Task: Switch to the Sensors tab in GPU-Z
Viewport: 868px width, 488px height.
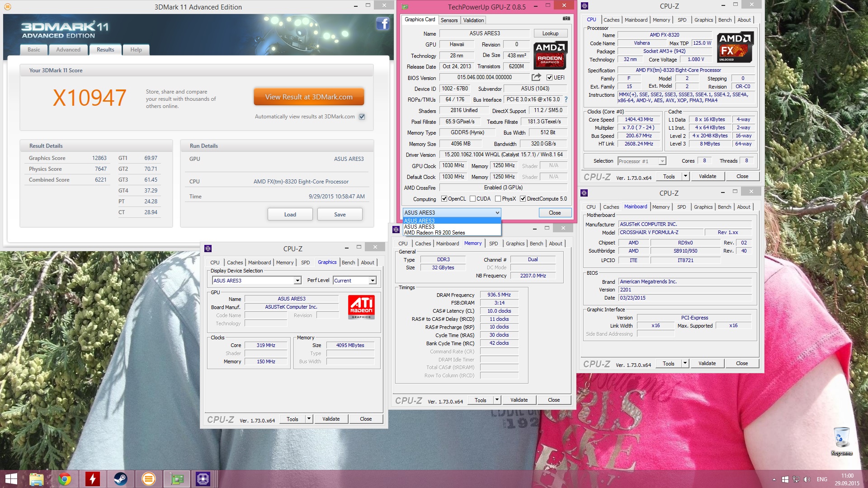Action: point(449,20)
